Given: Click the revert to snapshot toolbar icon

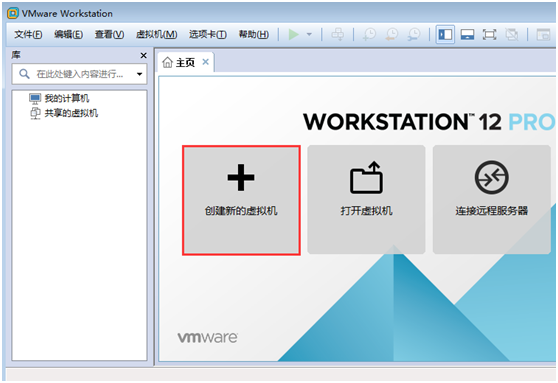Looking at the screenshot, I should (391, 35).
